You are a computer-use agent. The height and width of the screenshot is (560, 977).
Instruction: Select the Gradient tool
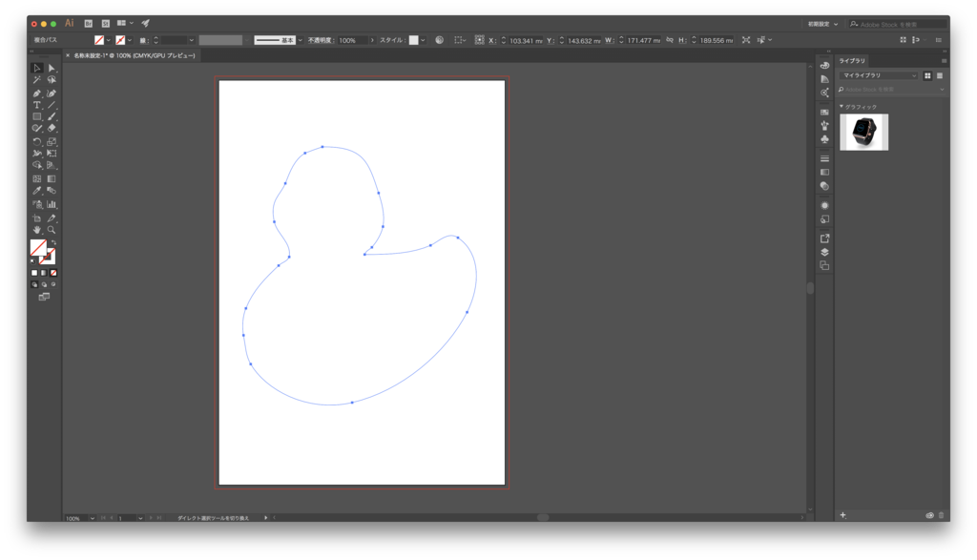point(52,178)
